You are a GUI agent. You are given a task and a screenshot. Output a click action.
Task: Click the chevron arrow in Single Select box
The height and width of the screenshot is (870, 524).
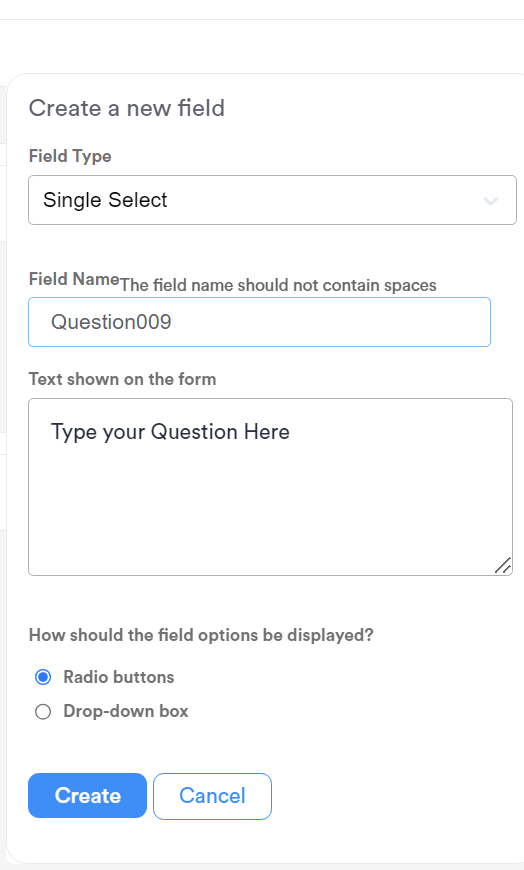click(491, 201)
